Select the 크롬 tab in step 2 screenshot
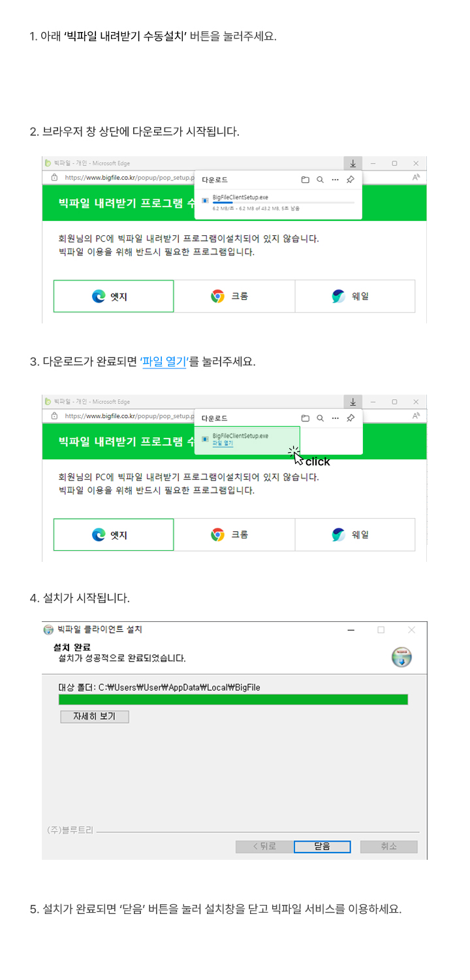This screenshot has height=980, width=470. (234, 297)
